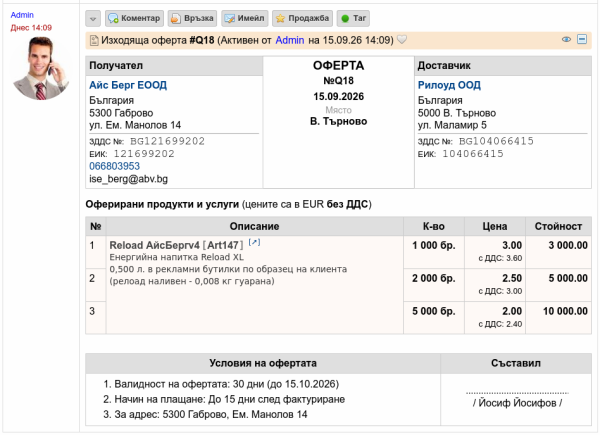Toggle the eye visibility icon in the offer header
Screen dimensions: 600x435
(x=566, y=39)
